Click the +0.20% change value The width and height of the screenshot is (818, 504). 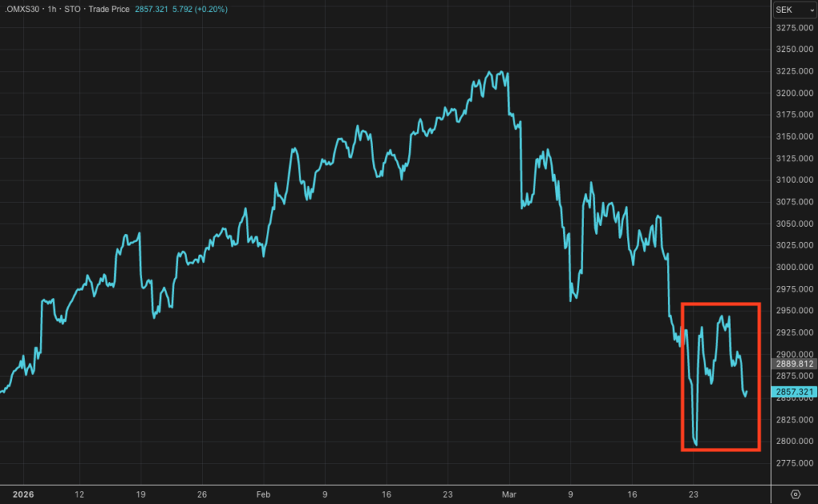coord(211,10)
